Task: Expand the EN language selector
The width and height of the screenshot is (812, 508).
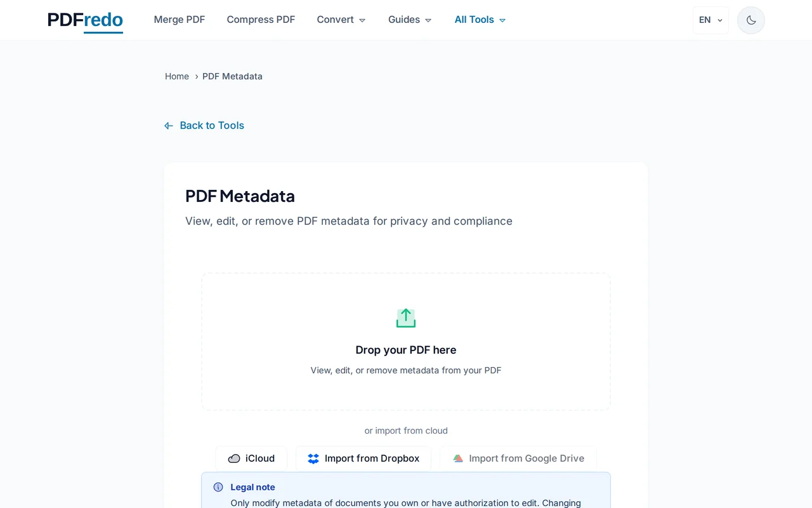Action: 710,20
